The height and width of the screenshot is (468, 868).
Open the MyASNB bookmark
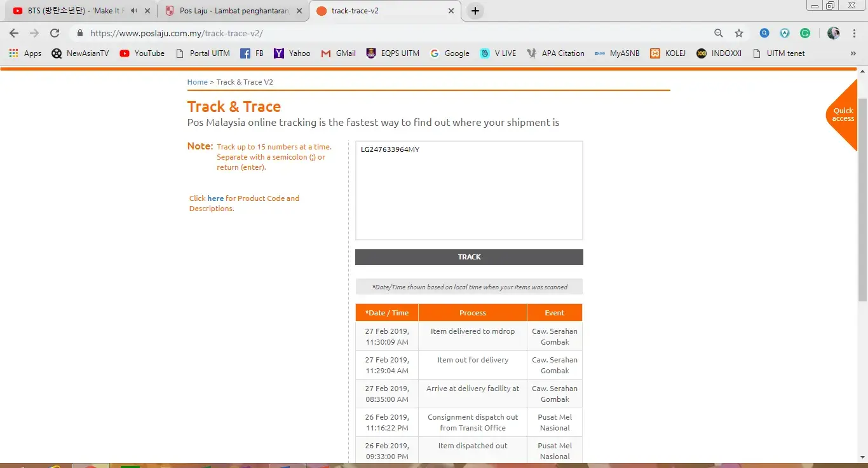point(618,53)
